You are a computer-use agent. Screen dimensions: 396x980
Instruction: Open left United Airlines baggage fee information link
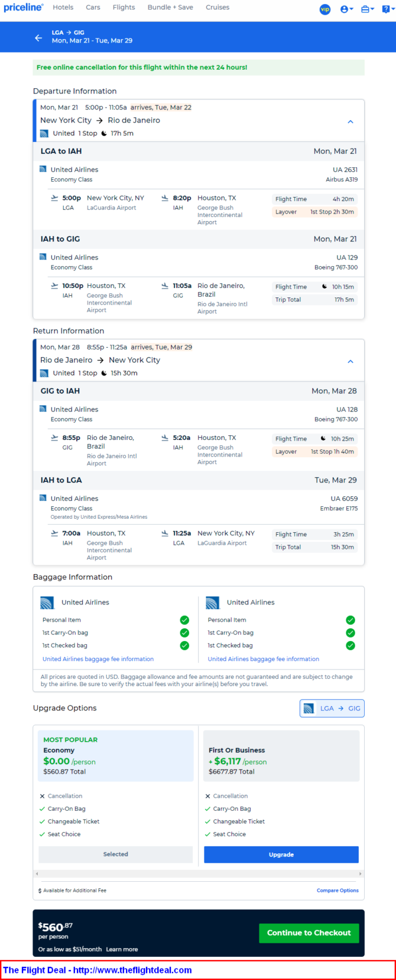pyautogui.click(x=98, y=659)
